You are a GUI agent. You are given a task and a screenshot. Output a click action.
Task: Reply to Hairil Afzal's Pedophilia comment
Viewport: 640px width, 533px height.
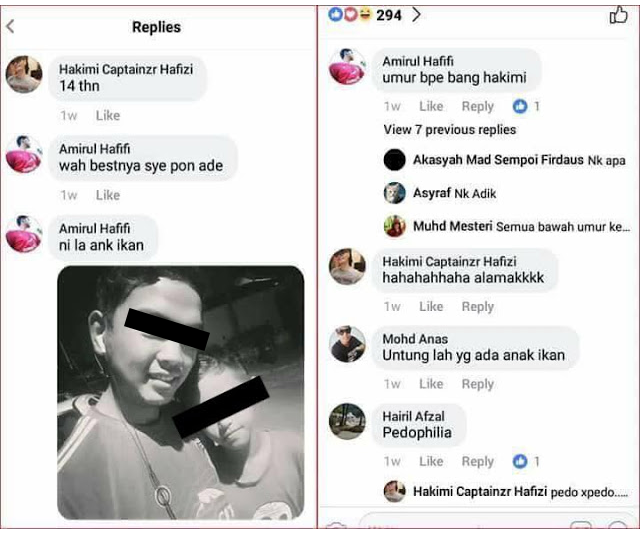478,461
